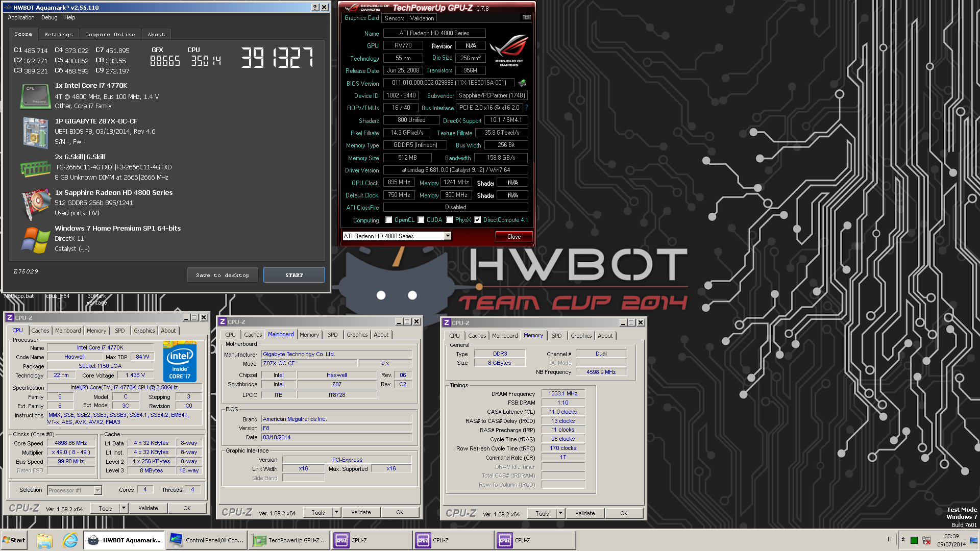Open the Sensors tab in GPU-Z
Image resolution: width=980 pixels, height=551 pixels.
[395, 18]
